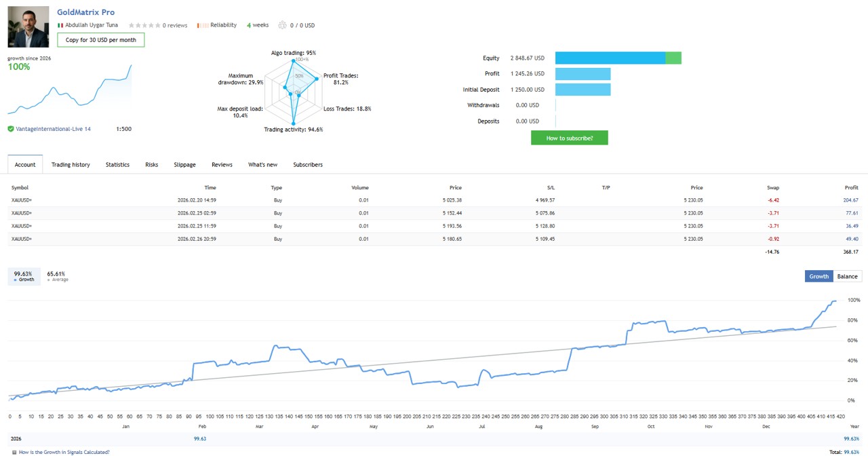Click the Trading activity: 94.6% label
The height and width of the screenshot is (456, 868).
[294, 130]
